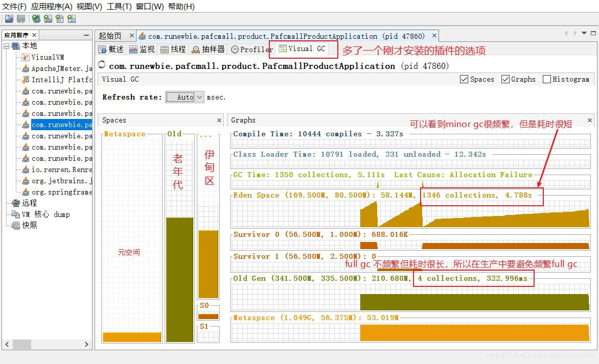Open the 帮助(H) menu
599x364 pixels.
[181, 7]
